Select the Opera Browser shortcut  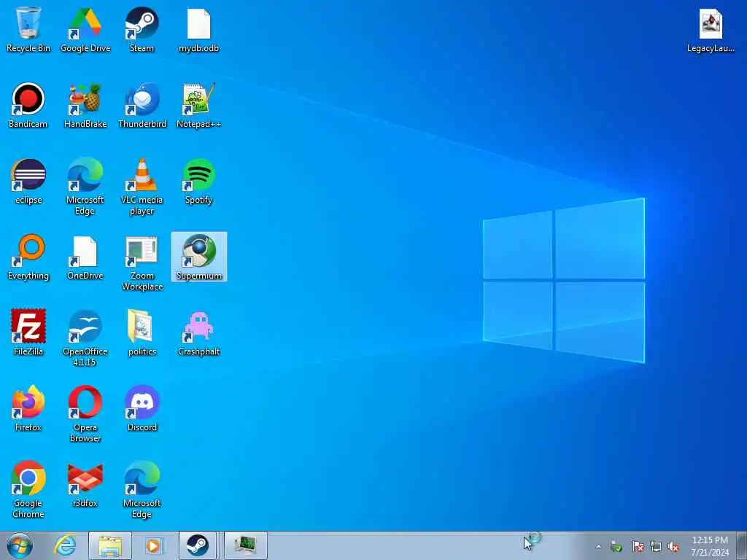[x=85, y=413]
